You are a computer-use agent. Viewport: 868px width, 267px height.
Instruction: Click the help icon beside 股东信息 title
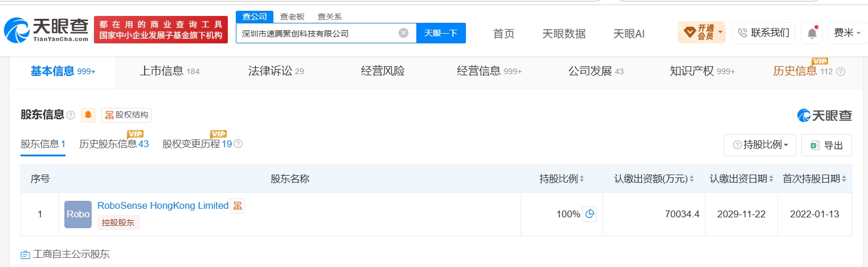click(71, 115)
